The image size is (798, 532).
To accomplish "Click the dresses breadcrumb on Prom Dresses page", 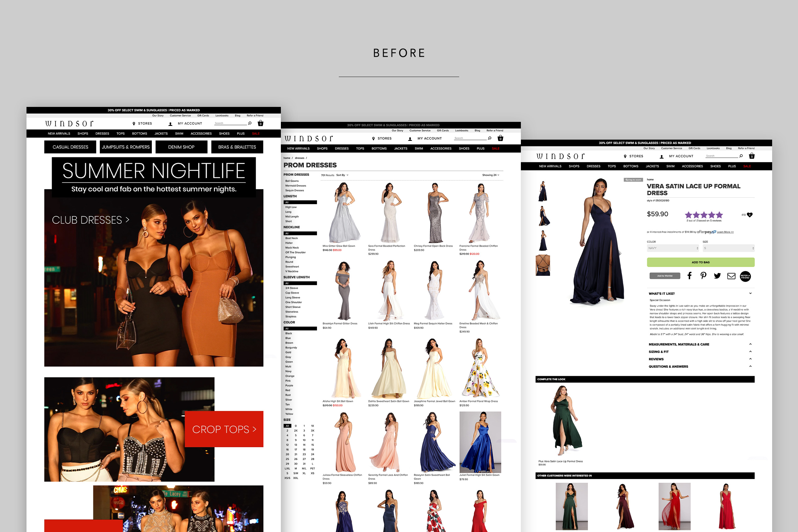I will pyautogui.click(x=300, y=158).
